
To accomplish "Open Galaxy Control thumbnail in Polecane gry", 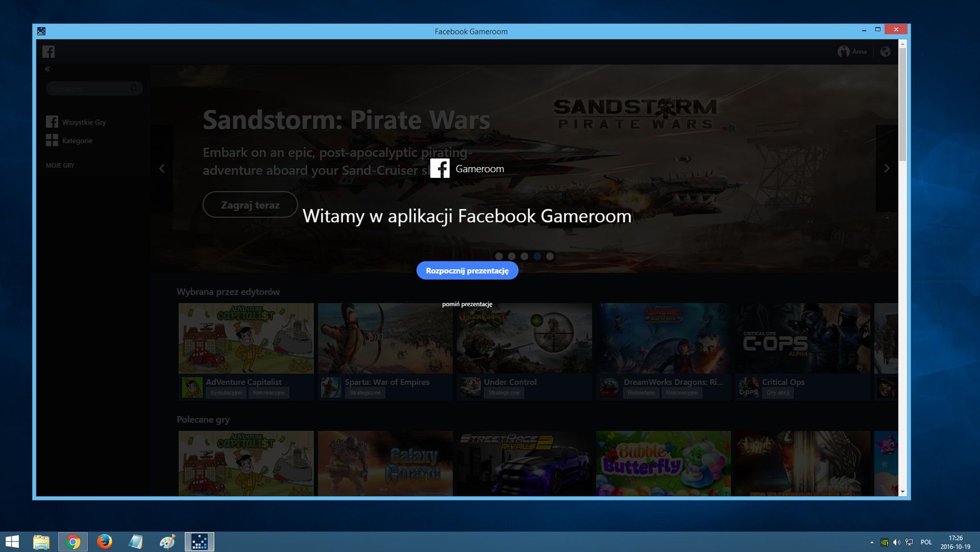I will [x=385, y=463].
